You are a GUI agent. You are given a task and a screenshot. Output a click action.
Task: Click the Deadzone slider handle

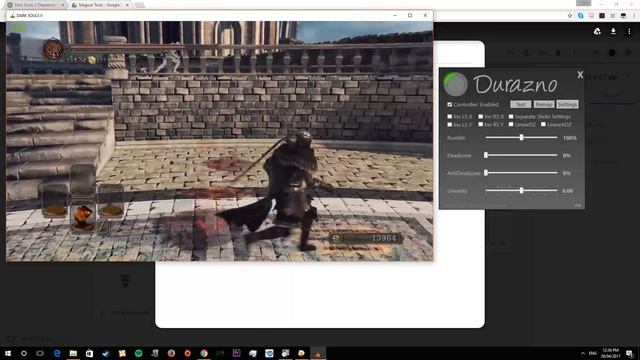486,155
